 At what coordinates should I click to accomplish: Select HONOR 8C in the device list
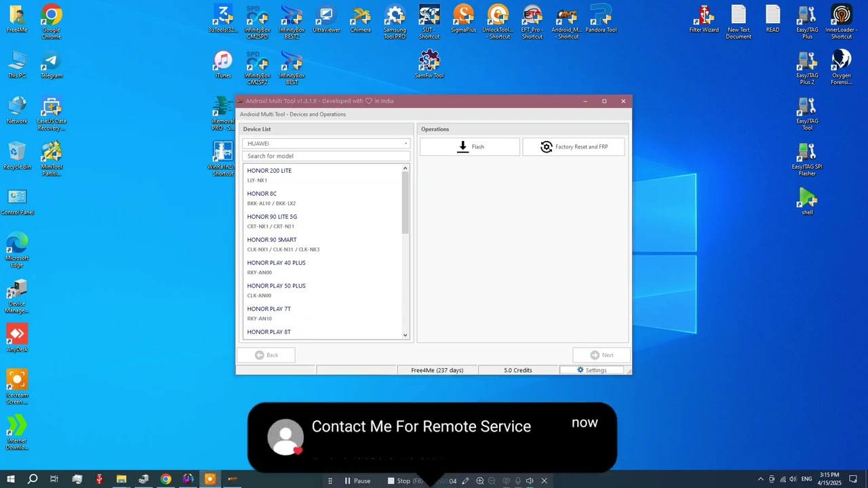coord(322,198)
